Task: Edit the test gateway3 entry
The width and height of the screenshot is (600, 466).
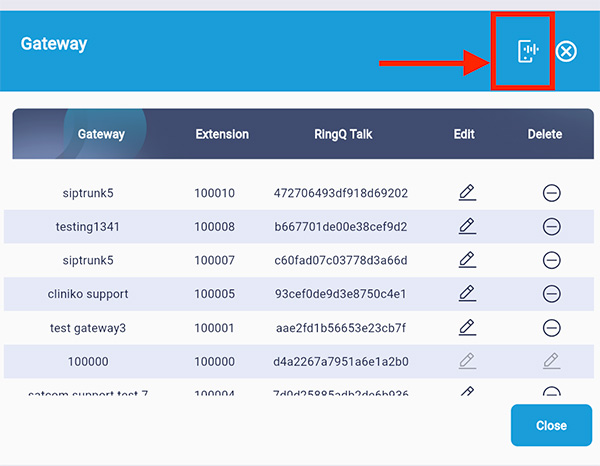Action: pos(466,327)
